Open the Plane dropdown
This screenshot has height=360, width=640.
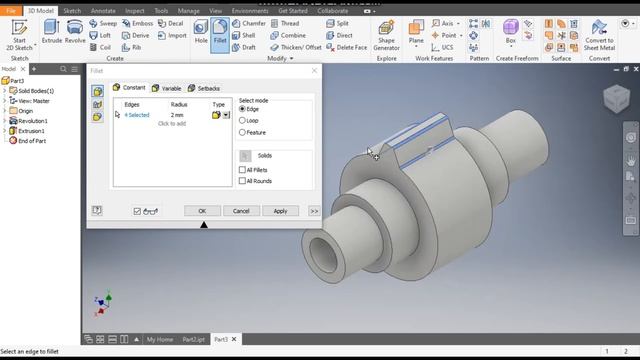pos(416,47)
